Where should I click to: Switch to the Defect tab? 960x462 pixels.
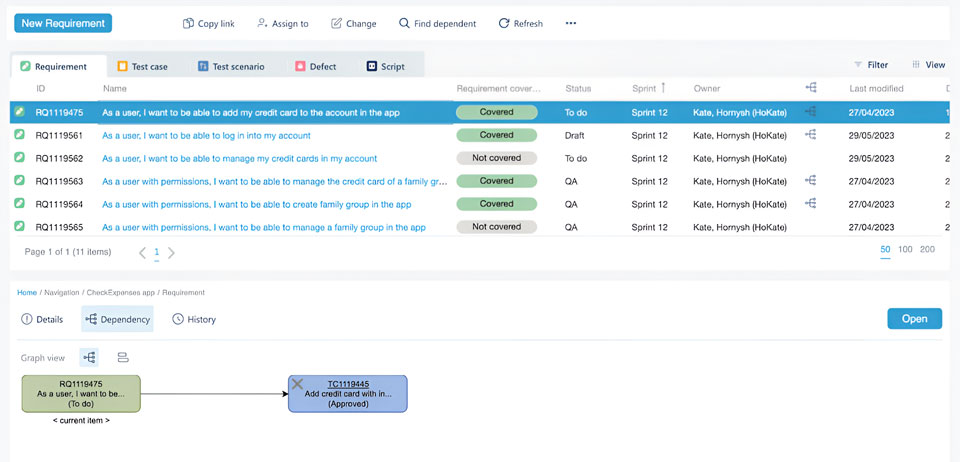315,67
